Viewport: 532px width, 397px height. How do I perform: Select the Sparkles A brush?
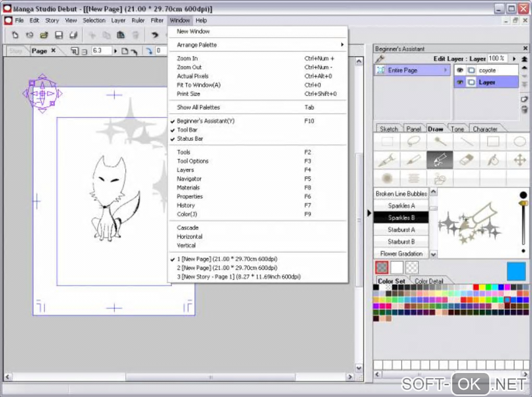401,206
